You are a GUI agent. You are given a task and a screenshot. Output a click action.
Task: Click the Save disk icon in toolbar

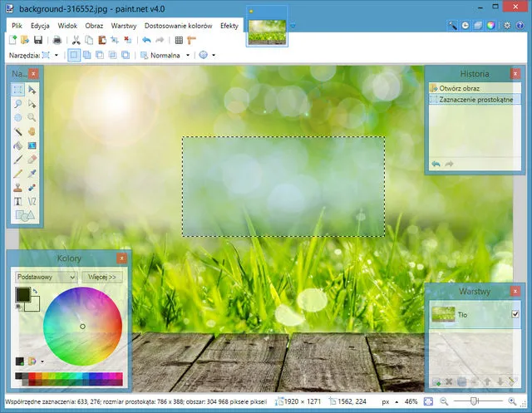point(38,40)
